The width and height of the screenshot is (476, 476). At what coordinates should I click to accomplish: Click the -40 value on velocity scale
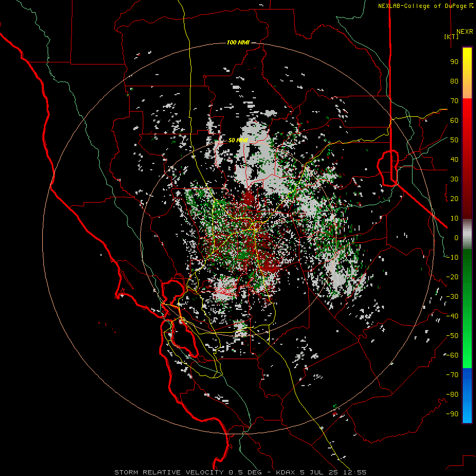pyautogui.click(x=452, y=316)
